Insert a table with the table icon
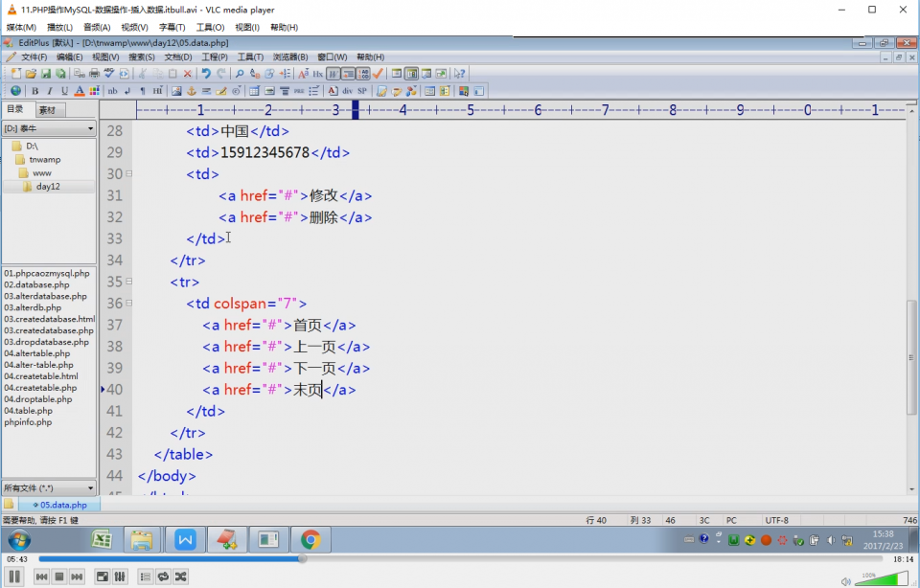Viewport: 920px width, 588px height. click(254, 91)
